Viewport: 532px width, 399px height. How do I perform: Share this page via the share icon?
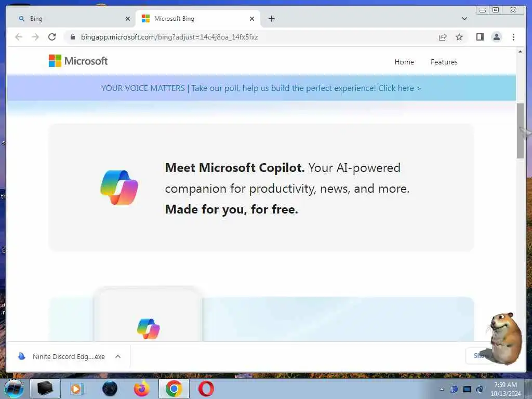[x=443, y=37]
